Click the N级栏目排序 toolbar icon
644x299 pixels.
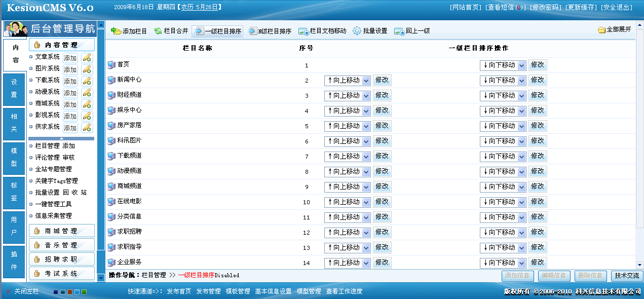252,30
